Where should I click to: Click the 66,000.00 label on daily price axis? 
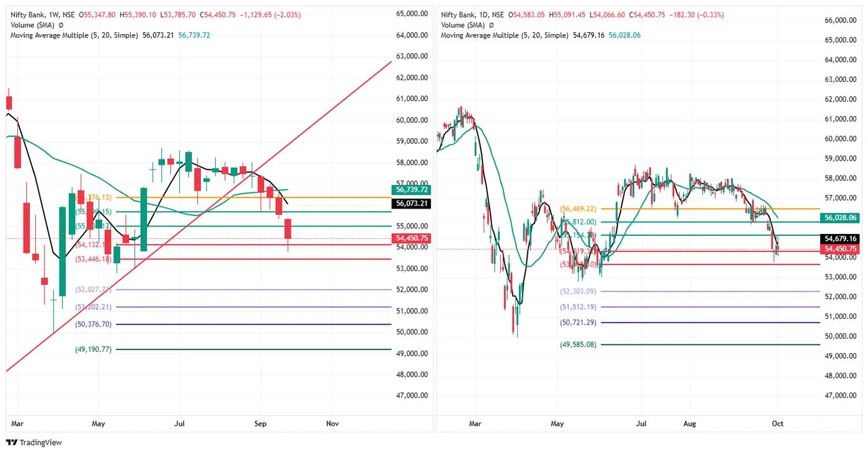pos(842,20)
